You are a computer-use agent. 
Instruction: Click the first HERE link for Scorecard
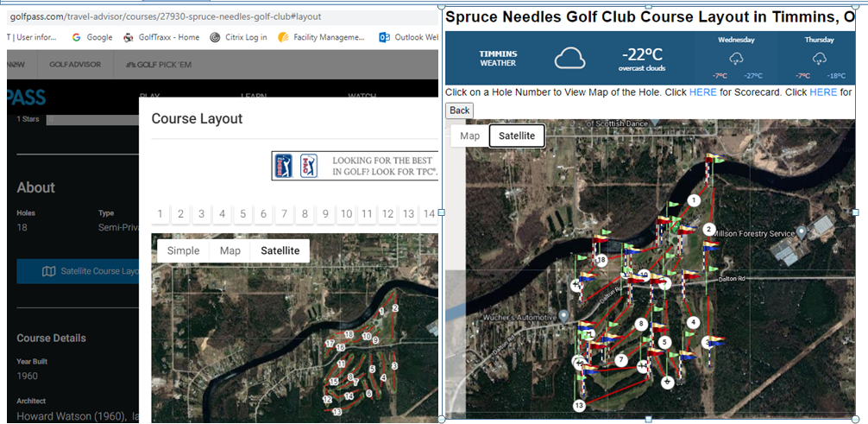tap(702, 92)
